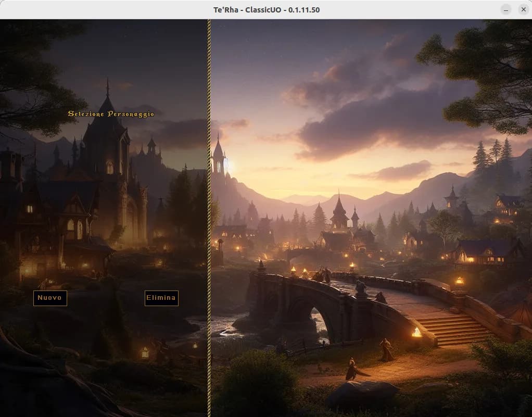Close the Te'Rha ClassicUO window
Image resolution: width=532 pixels, height=417 pixels.
pyautogui.click(x=523, y=10)
